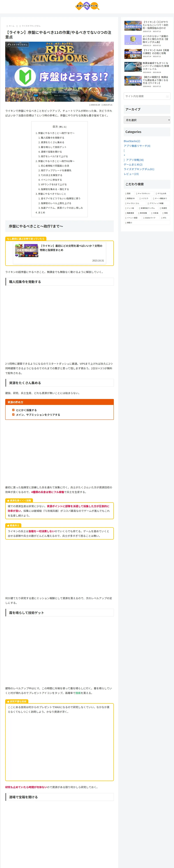Open ライズオブキングダム breadcrumb link
The image size is (174, 868).
pos(31,26)
